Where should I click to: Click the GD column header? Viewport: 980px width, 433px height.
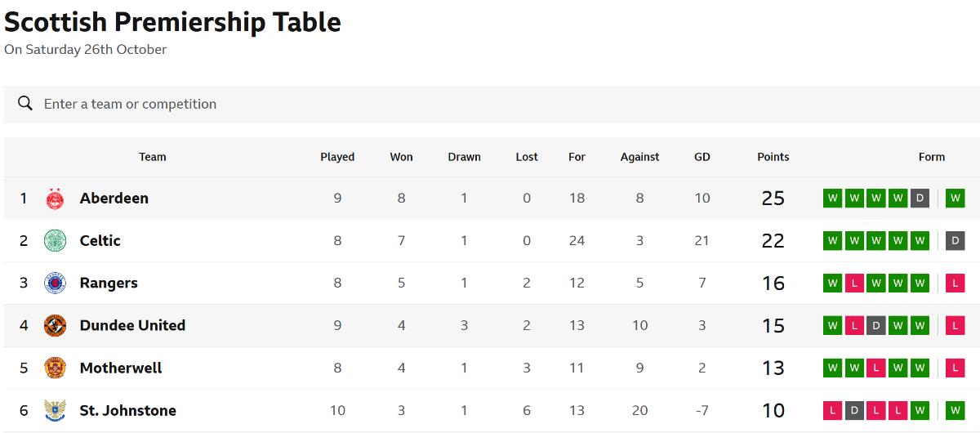(702, 157)
